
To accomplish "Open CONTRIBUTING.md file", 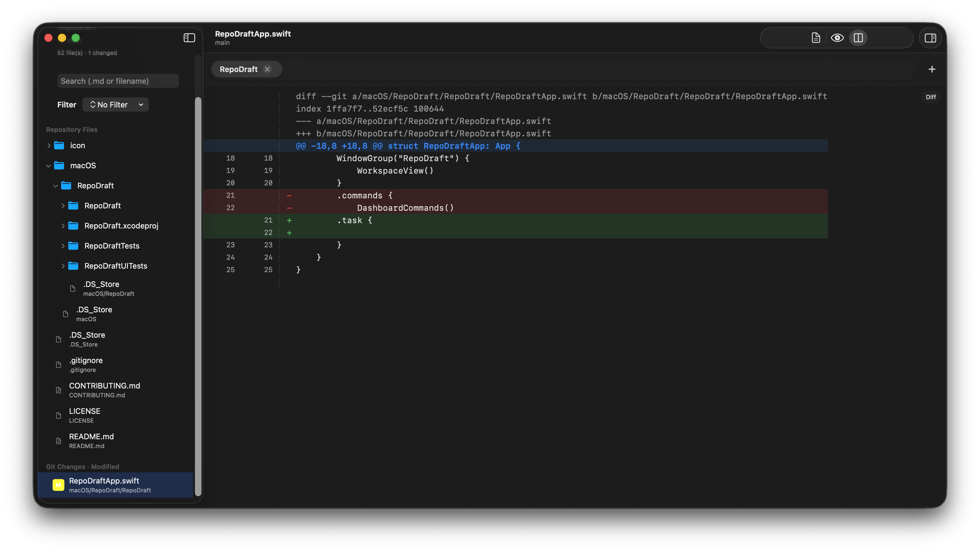I will (x=116, y=390).
